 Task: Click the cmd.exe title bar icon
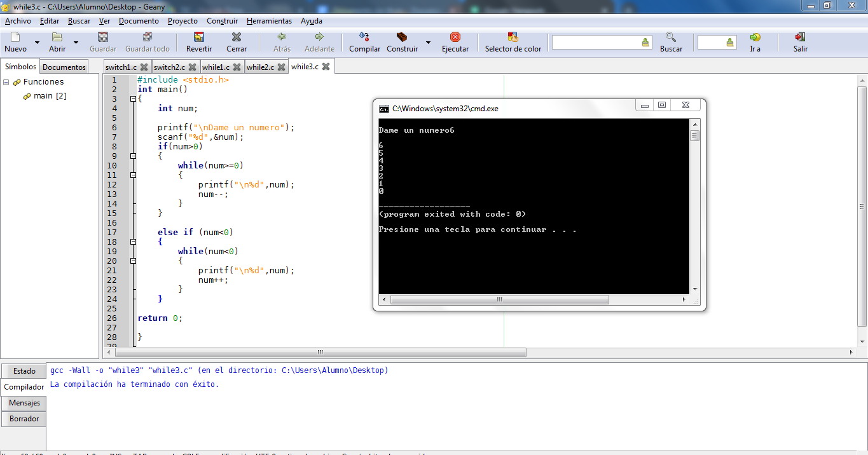pos(383,109)
